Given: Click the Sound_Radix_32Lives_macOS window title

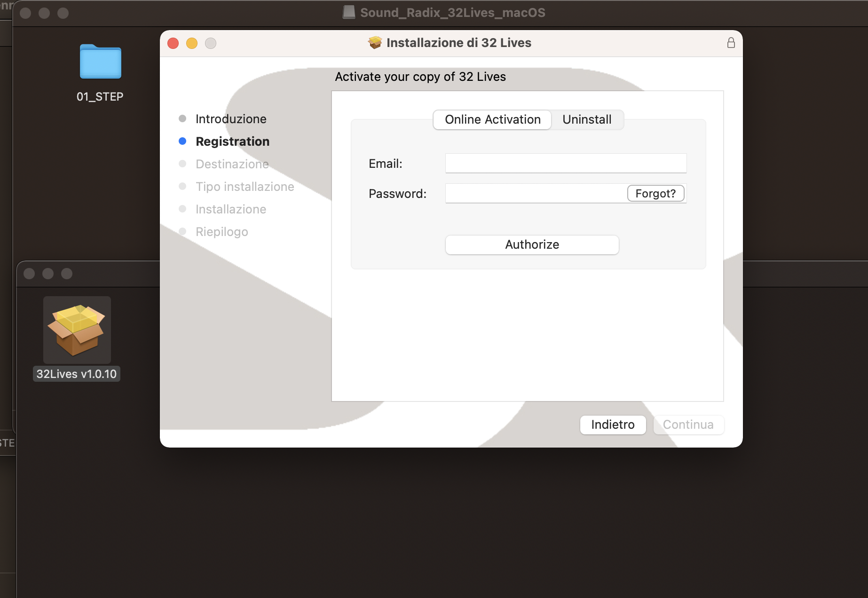Looking at the screenshot, I should click(x=452, y=13).
